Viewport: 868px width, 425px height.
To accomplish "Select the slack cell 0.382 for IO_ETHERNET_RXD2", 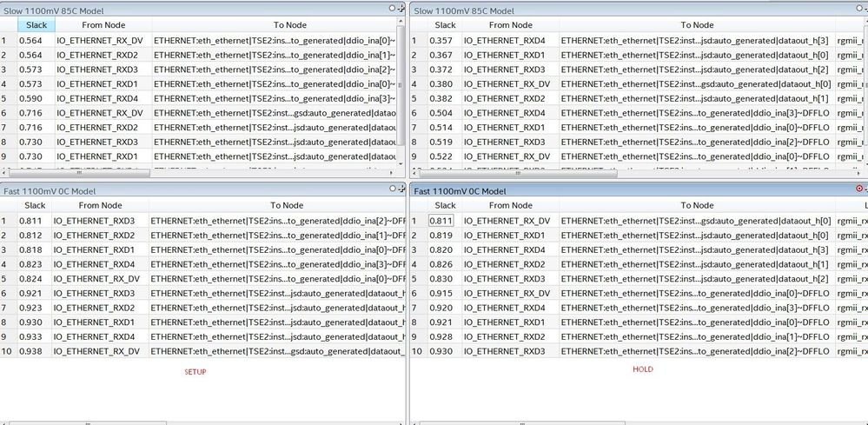I will (445, 98).
